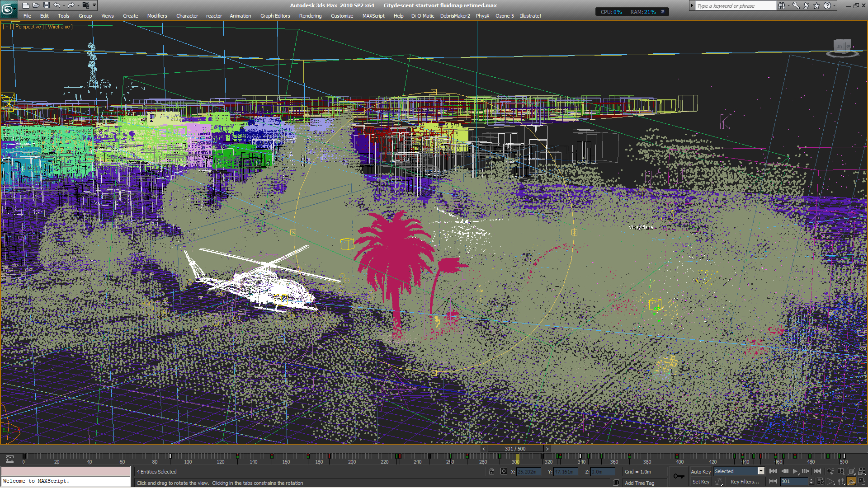Image resolution: width=868 pixels, height=488 pixels.
Task: Expand the quick access toolbar customize arrow
Action: point(94,5)
